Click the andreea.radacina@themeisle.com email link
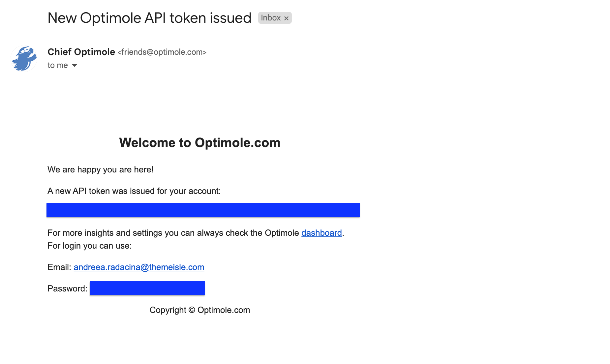Image resolution: width=610 pixels, height=364 pixels. click(139, 267)
